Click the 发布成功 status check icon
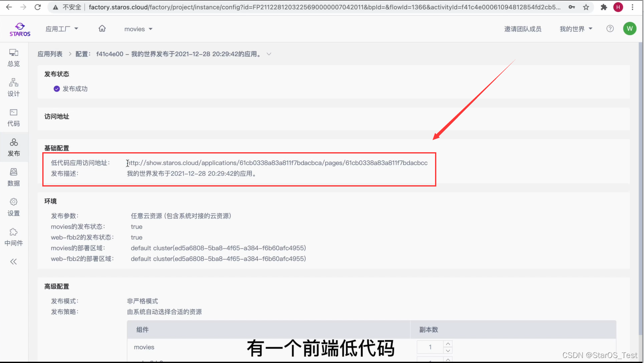 pyautogui.click(x=57, y=89)
